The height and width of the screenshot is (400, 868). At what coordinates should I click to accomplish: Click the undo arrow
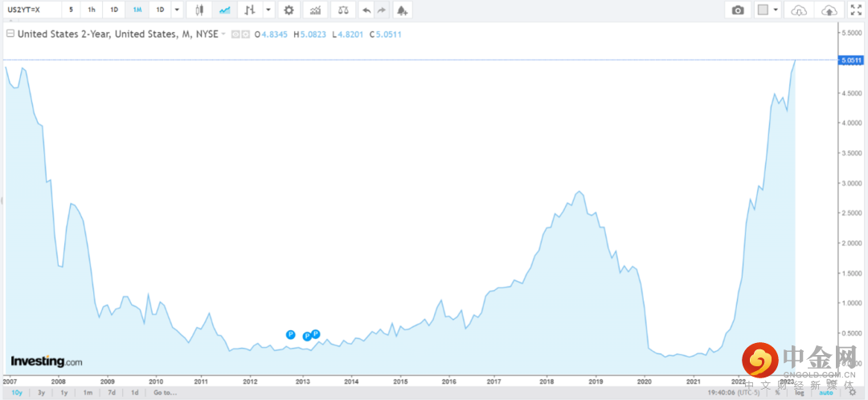tap(366, 10)
